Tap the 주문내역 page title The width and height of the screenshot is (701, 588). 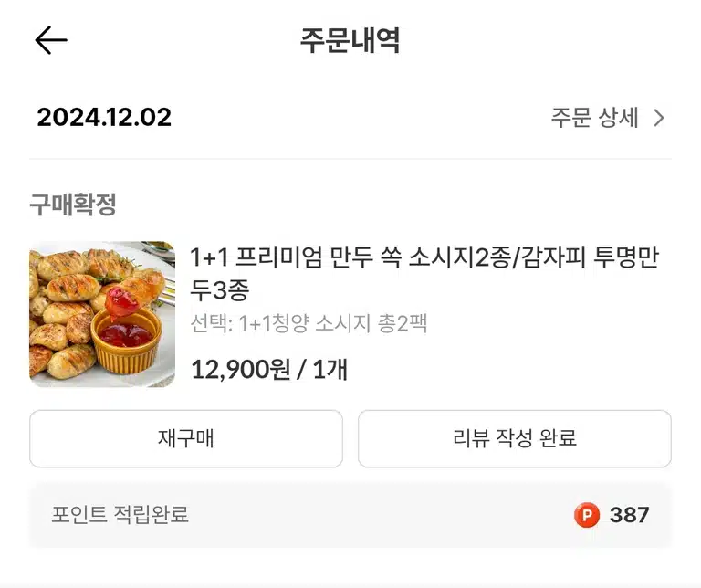tap(350, 40)
